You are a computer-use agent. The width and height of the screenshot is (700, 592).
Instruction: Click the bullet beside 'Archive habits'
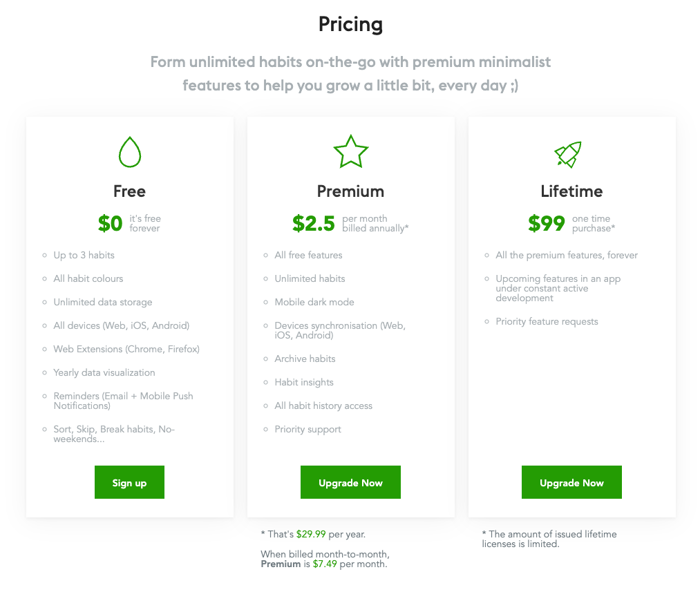(267, 359)
